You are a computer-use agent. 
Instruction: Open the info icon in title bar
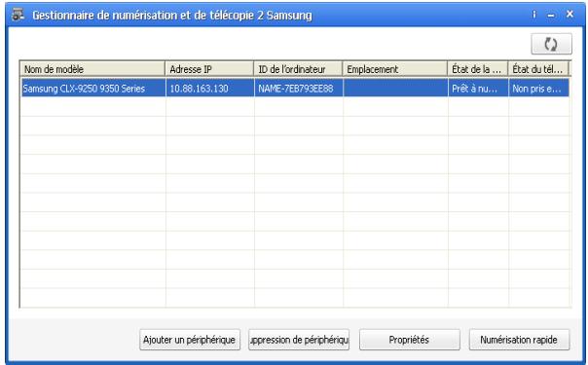click(534, 15)
